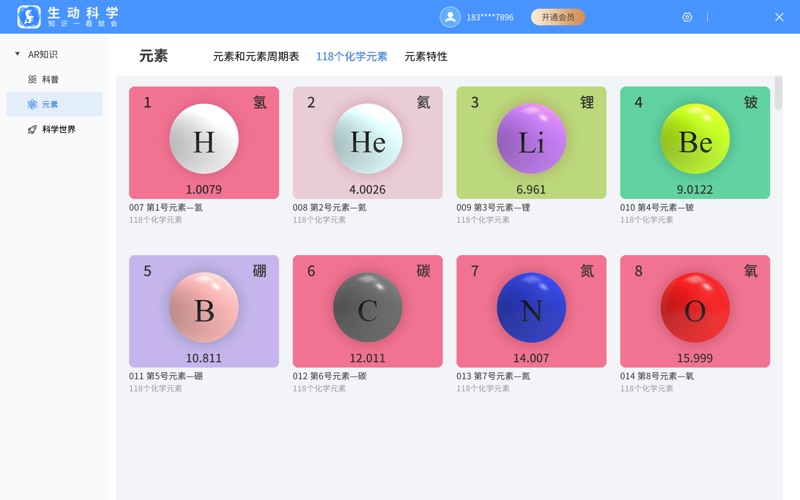Select AR知识 sidebar heading
Image resolution: width=800 pixels, height=500 pixels.
coord(42,54)
